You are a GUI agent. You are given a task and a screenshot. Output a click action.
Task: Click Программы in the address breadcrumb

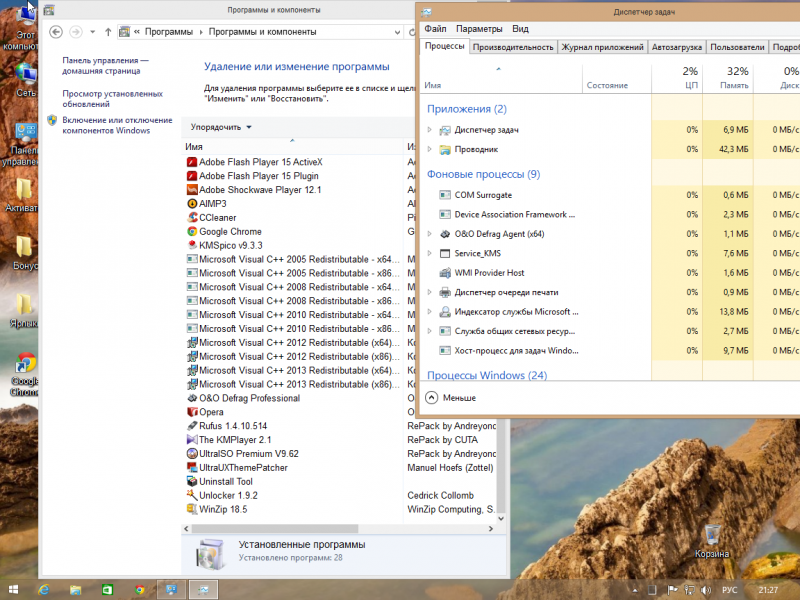coord(169,32)
